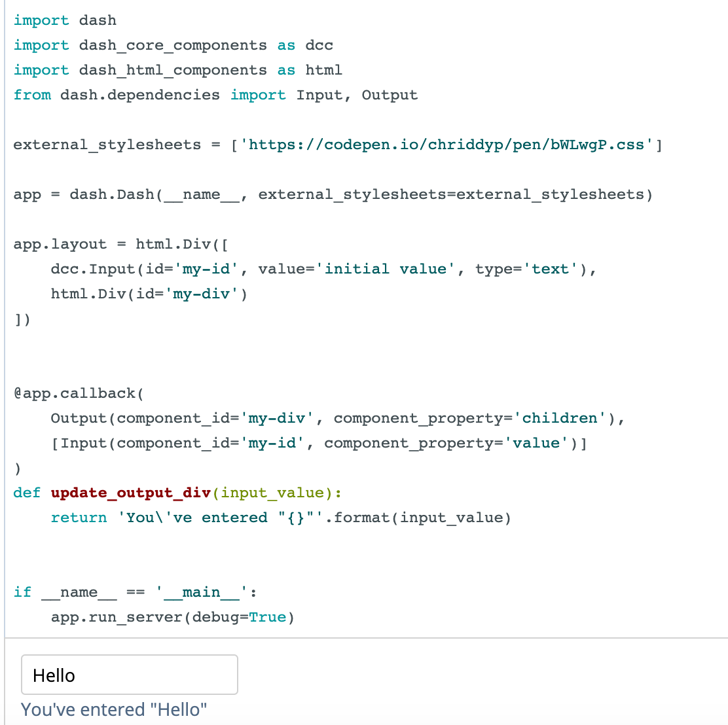This screenshot has width=728, height=725.
Task: Click the 'initial value' string in code
Action: coord(385,269)
